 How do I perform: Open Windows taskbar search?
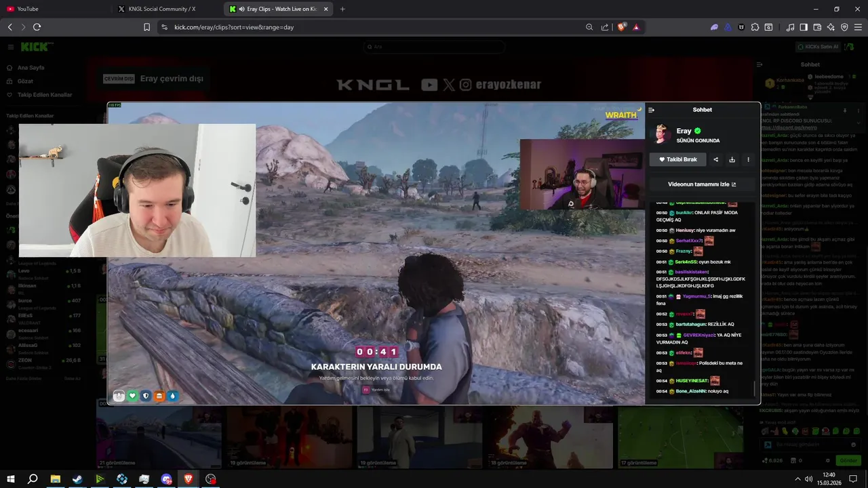pyautogui.click(x=33, y=479)
